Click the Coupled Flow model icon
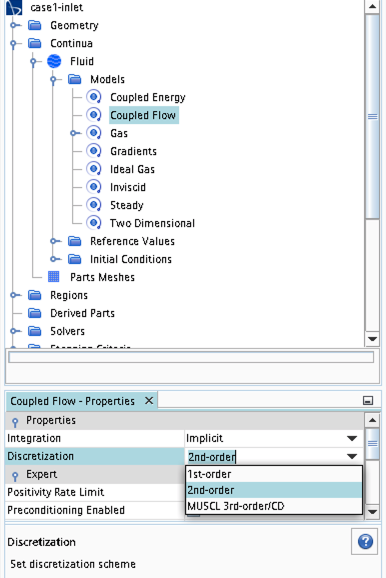The image size is (386, 578). (x=94, y=115)
